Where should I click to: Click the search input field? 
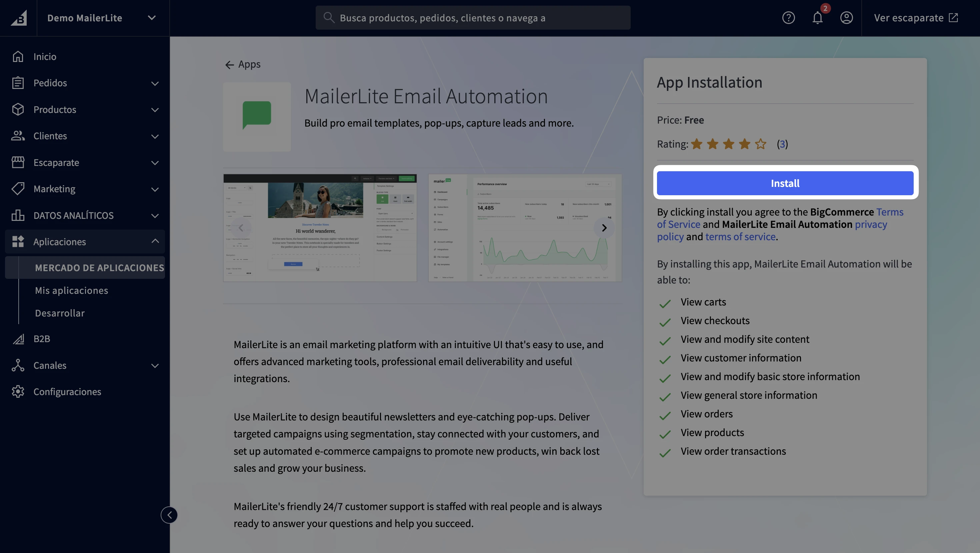tap(473, 18)
